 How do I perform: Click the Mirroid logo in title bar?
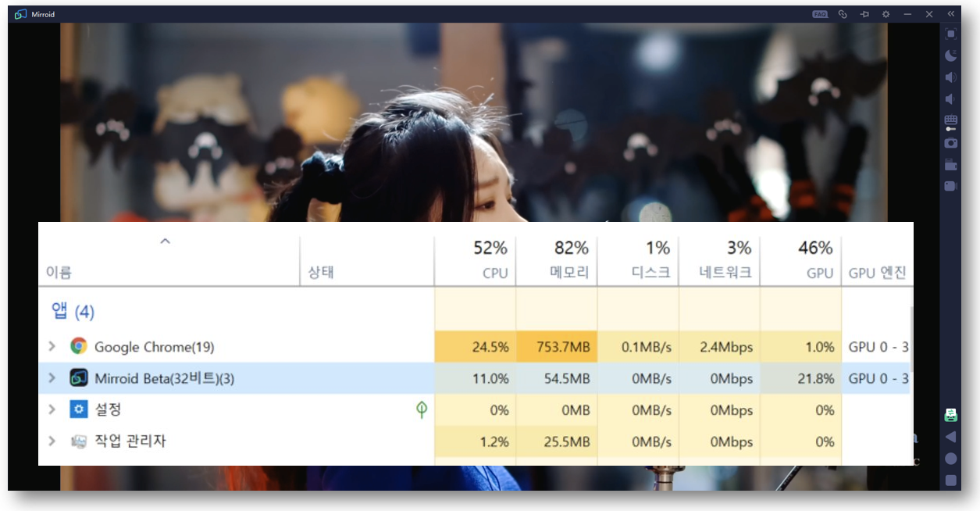click(20, 14)
